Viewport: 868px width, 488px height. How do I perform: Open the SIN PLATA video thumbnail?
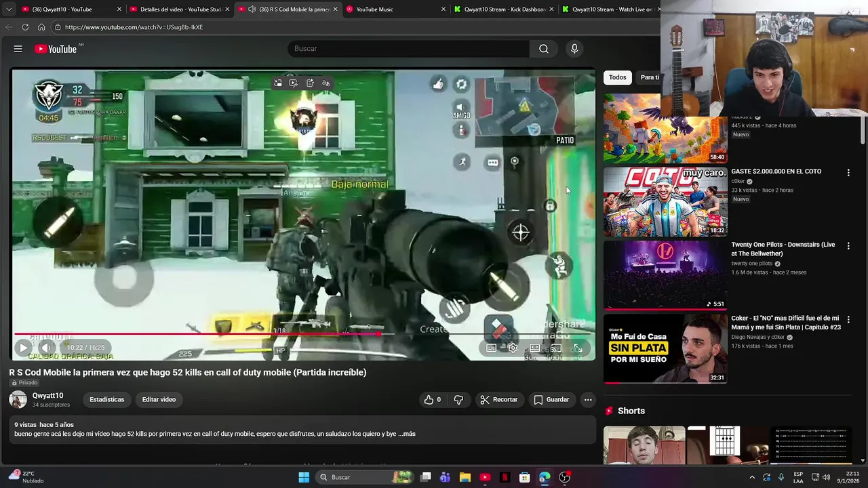click(x=665, y=348)
